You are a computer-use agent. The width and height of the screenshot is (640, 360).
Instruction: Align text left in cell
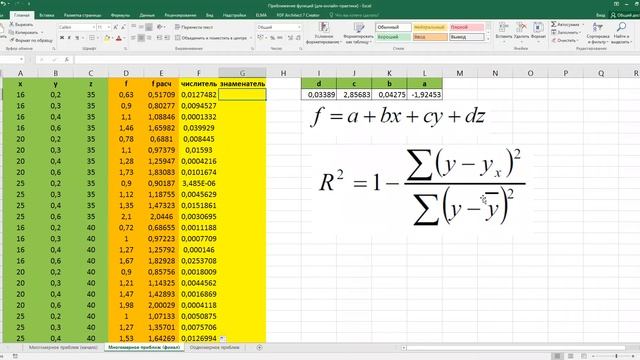click(x=133, y=38)
